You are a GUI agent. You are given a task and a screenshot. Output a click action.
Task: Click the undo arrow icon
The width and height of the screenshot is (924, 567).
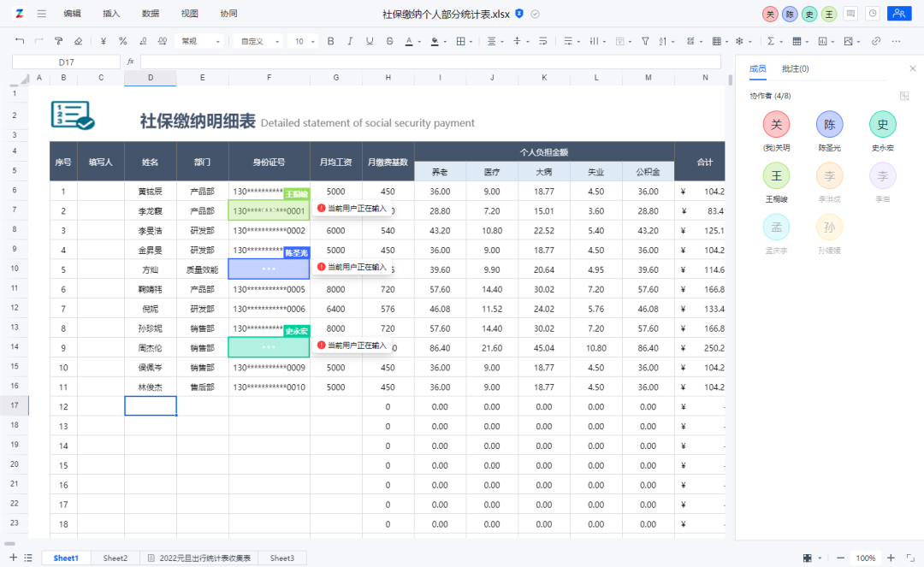click(x=20, y=41)
